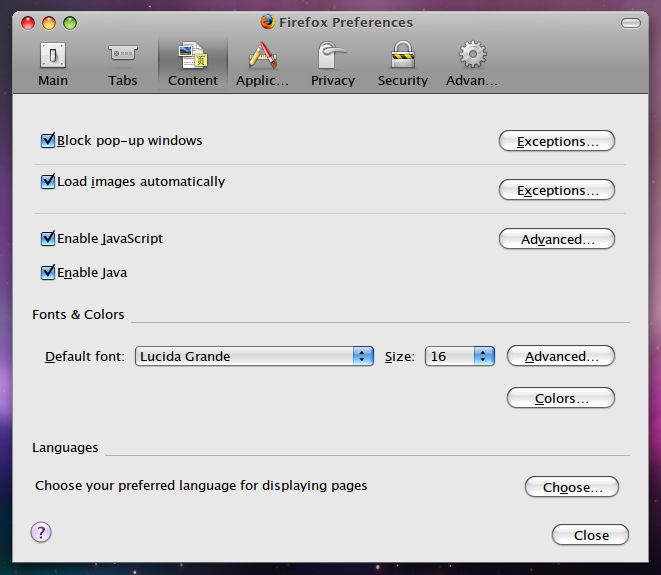This screenshot has width=661, height=575.
Task: Click the Close button at bottom
Action: pos(591,535)
